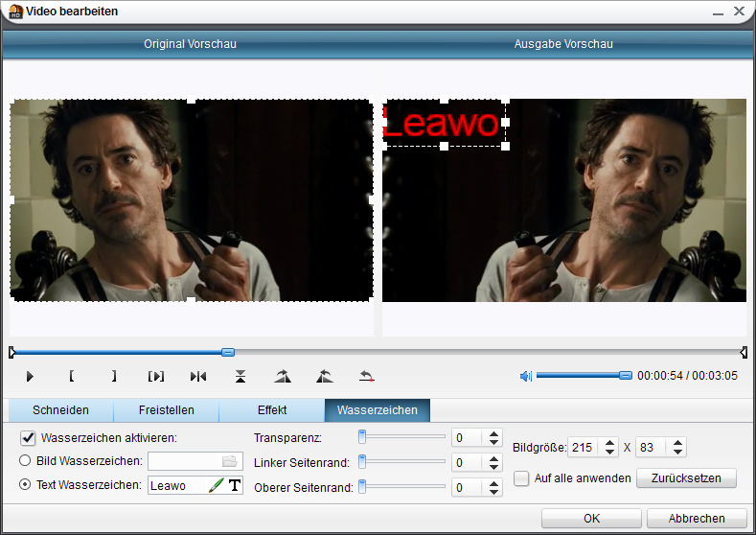Increase the Transparenz spinner value
The image size is (756, 535).
494,433
